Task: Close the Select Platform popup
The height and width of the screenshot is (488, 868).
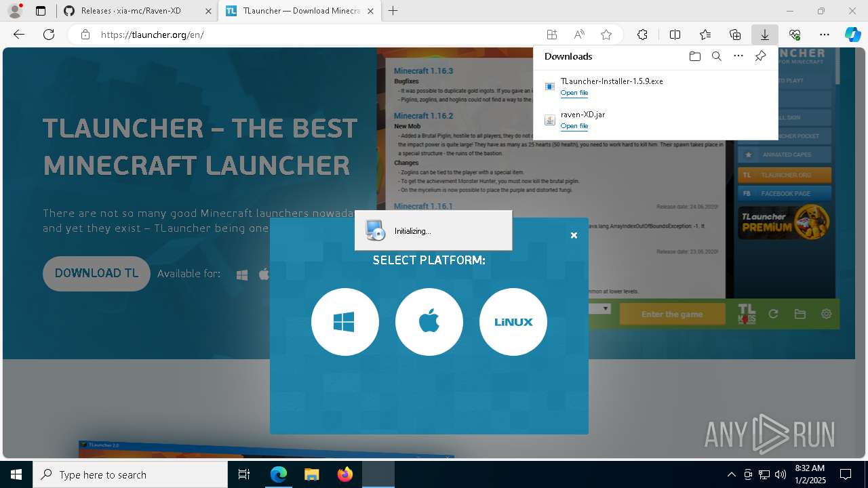Action: (x=574, y=235)
